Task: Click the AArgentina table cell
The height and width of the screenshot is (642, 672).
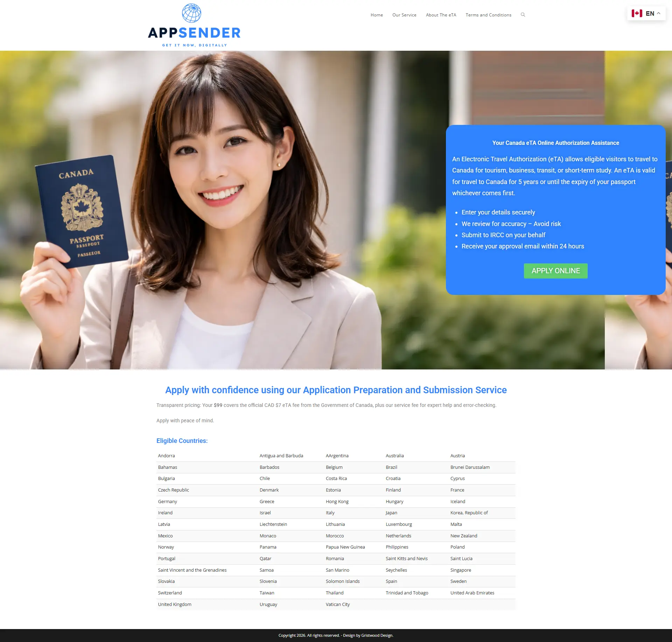Action: coord(337,456)
